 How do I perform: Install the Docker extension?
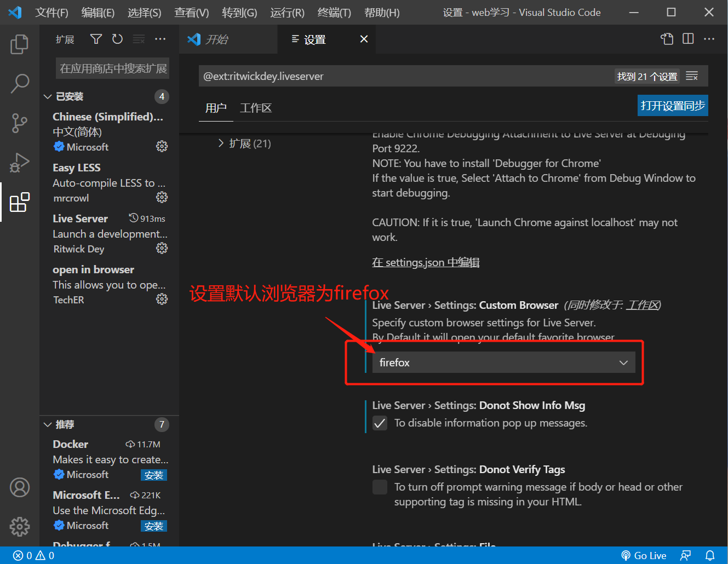(154, 475)
